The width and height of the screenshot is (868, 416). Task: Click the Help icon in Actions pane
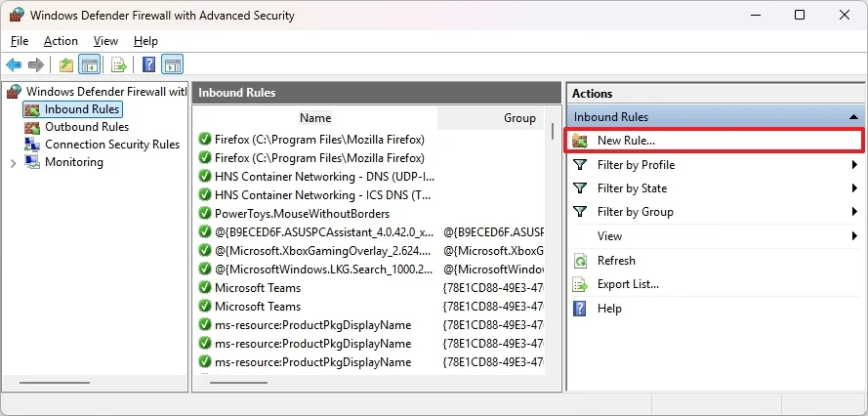[580, 309]
